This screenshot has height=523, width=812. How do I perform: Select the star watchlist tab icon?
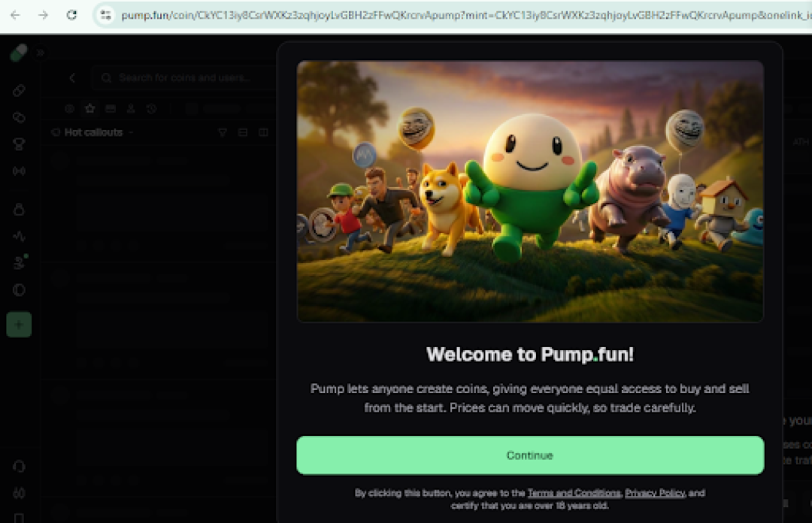(x=90, y=108)
